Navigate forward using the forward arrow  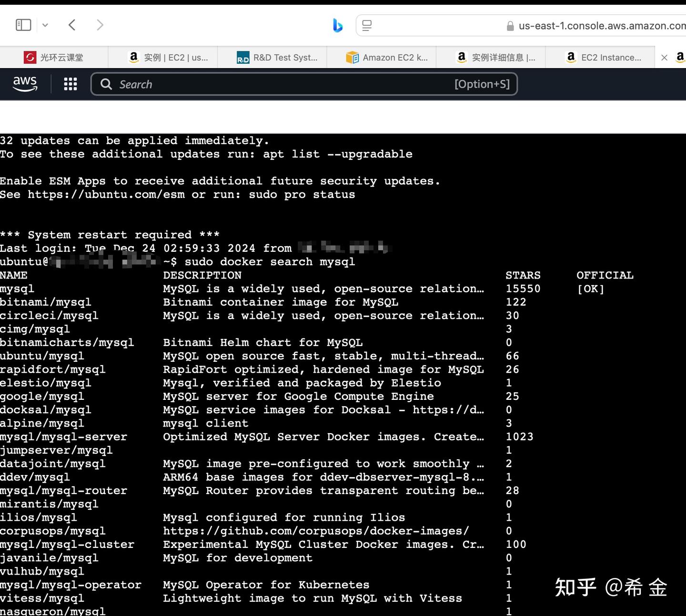point(100,25)
